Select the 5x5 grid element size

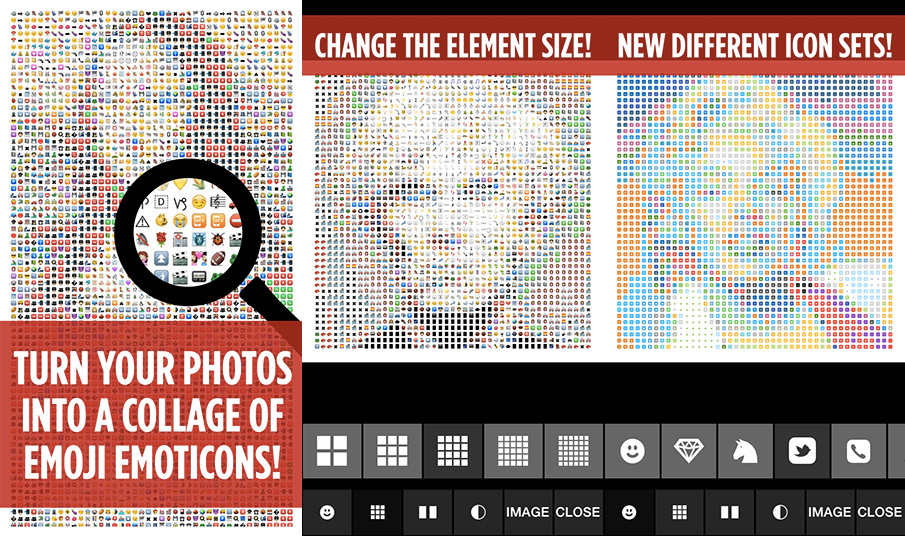coord(513,451)
